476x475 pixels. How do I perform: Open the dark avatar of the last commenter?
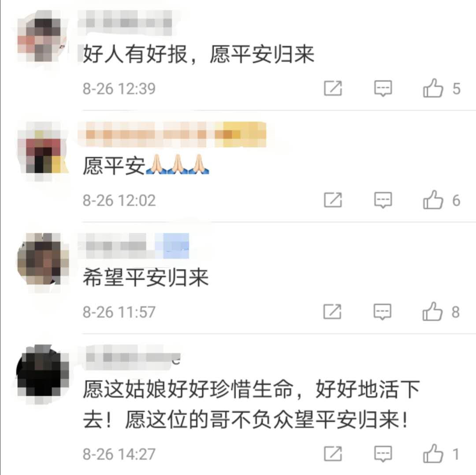pyautogui.click(x=42, y=371)
